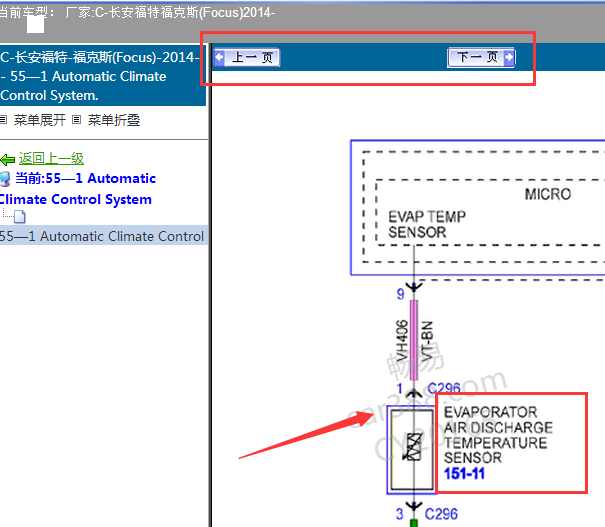Click the pink VH406 wire segment
This screenshot has height=527, width=605.
pyautogui.click(x=414, y=340)
